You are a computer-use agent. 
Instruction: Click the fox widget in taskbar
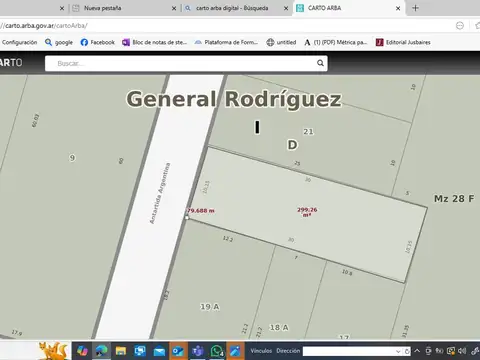[x=53, y=350]
